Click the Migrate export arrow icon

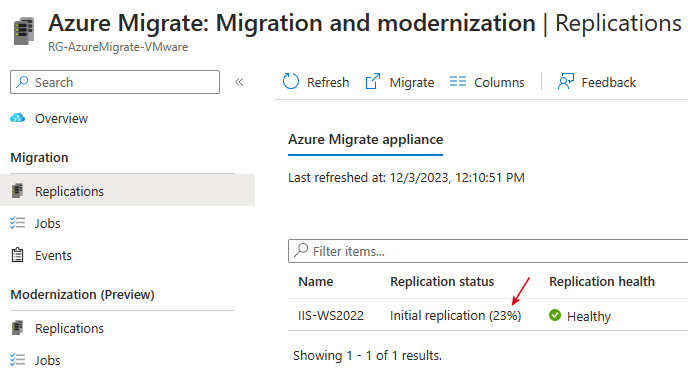373,82
